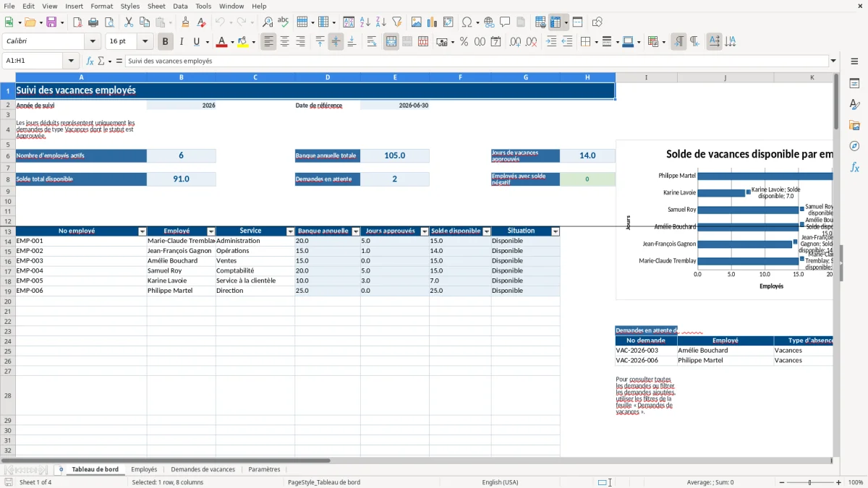This screenshot has height=488, width=868.
Task: Open the Save document icon
Action: pos(51,22)
